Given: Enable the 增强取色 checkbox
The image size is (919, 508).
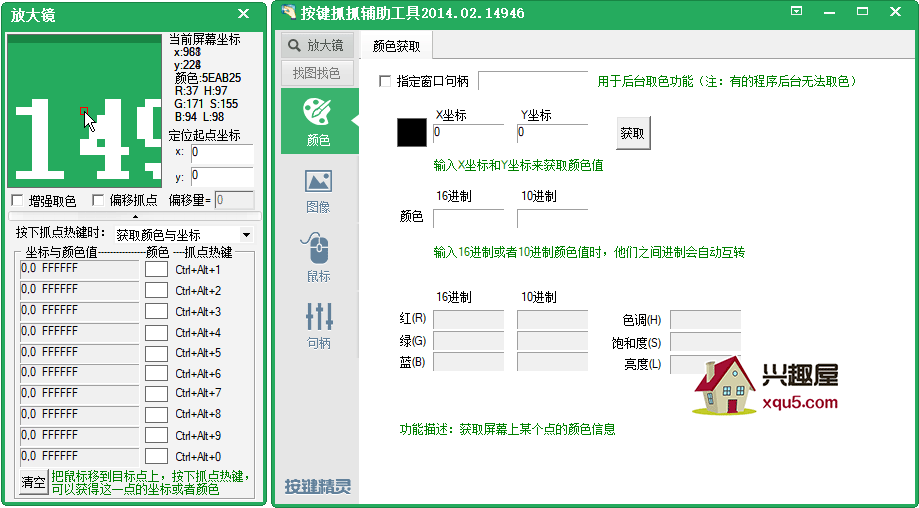Looking at the screenshot, I should point(18,201).
